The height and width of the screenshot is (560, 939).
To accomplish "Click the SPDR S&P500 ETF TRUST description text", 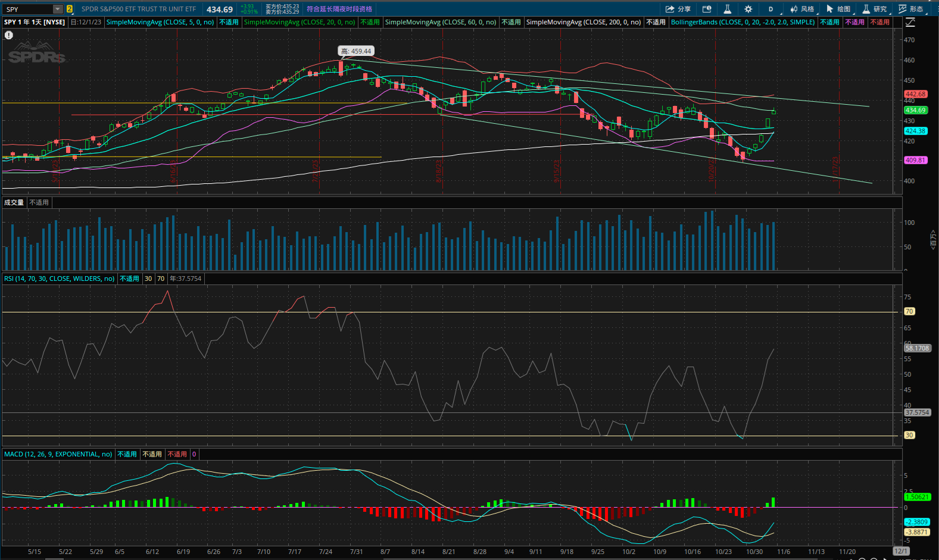I will tap(139, 9).
